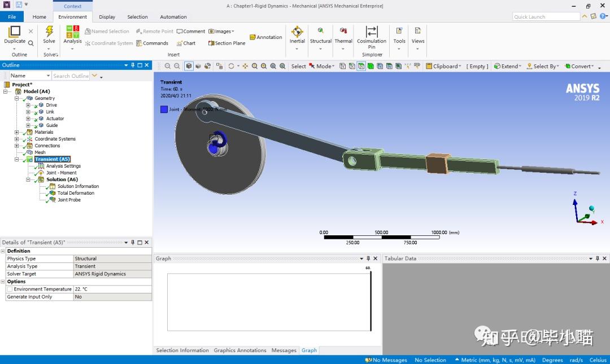Click the Solve lightning bolt icon
This screenshot has height=364, width=610.
(x=49, y=33)
